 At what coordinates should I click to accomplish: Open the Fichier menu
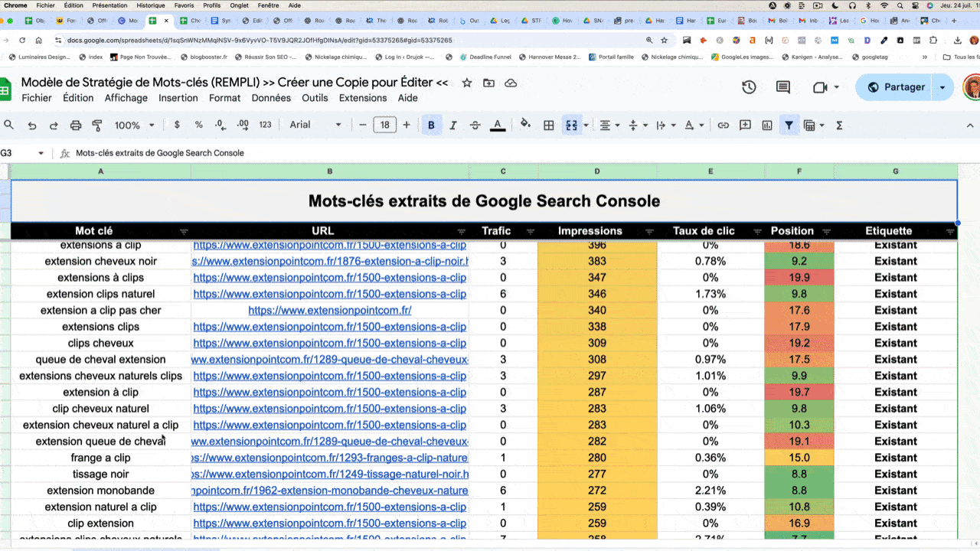pos(37,98)
